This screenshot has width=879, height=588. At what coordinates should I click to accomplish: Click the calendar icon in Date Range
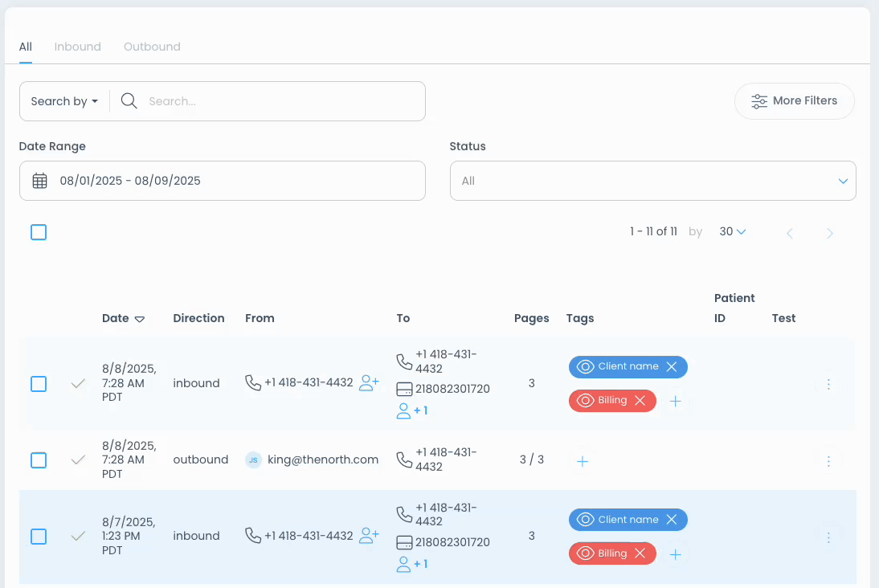coord(39,181)
